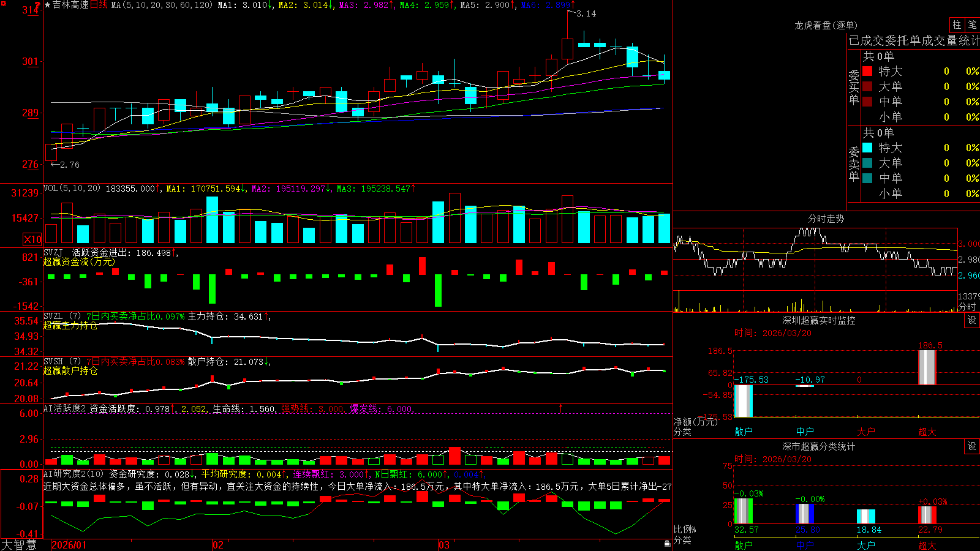980x551 pixels.
Task: Click the 186.5 超大 net inflow bar
Action: point(927,367)
